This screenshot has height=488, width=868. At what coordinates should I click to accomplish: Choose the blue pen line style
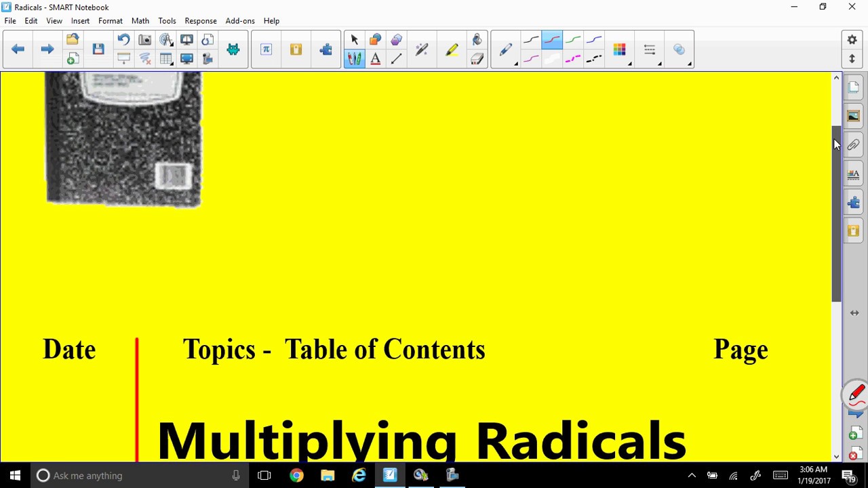(594, 40)
